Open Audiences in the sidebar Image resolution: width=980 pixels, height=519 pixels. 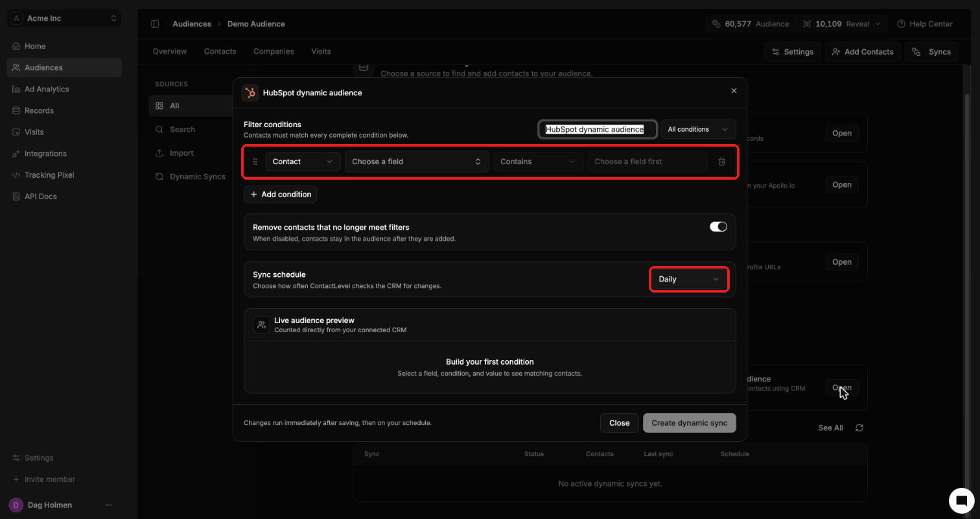(64, 67)
